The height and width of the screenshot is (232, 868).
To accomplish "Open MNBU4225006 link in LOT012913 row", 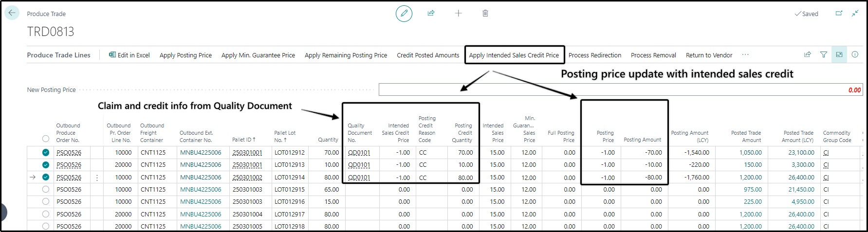I will (x=201, y=165).
